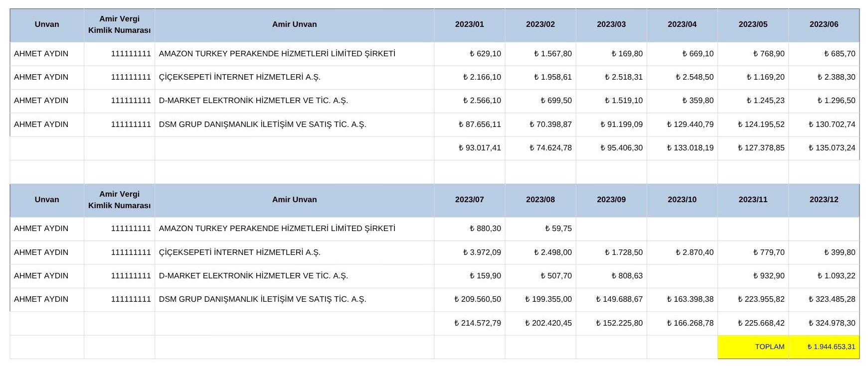Click the 2023/01 column header

pyautogui.click(x=469, y=24)
